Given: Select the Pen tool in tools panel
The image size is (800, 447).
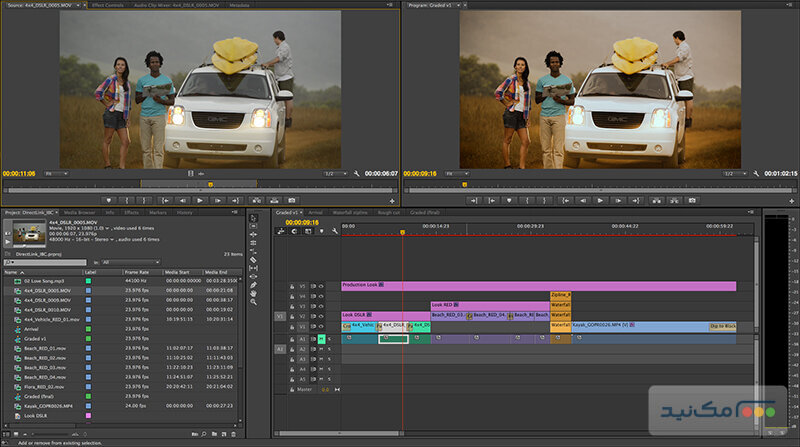Looking at the screenshot, I should coord(253,285).
